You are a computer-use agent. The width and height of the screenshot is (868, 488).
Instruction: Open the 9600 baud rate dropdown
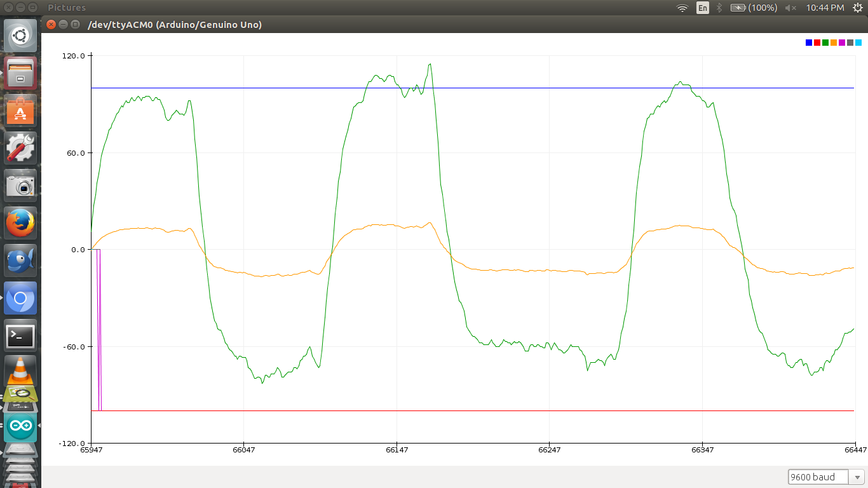pyautogui.click(x=826, y=477)
